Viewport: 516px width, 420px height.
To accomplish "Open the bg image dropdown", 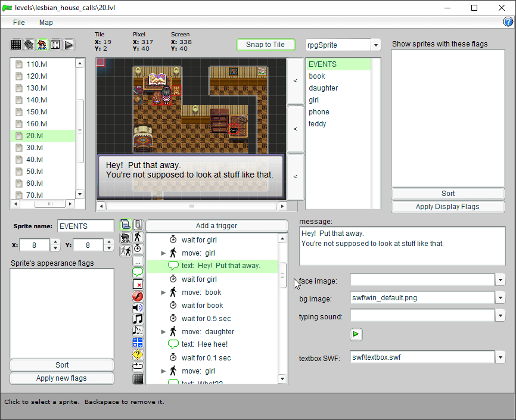I will [x=499, y=298].
